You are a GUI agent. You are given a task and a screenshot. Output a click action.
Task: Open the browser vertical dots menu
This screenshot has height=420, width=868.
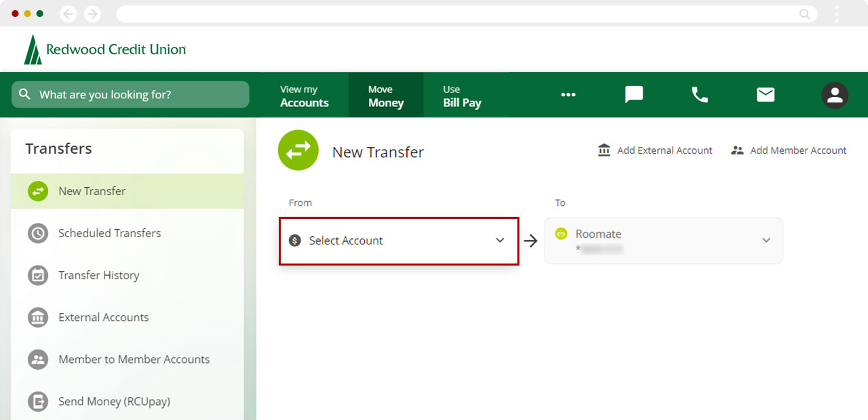coord(837,14)
